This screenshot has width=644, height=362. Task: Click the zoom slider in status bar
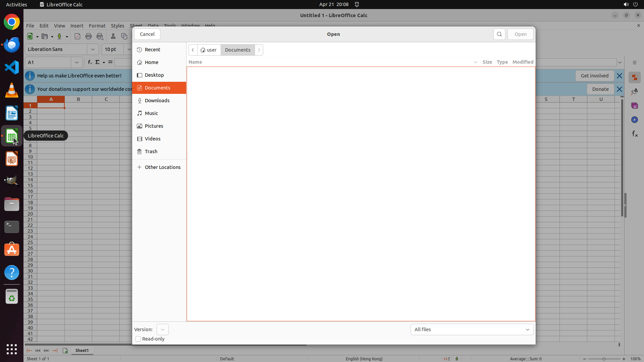coord(604,359)
